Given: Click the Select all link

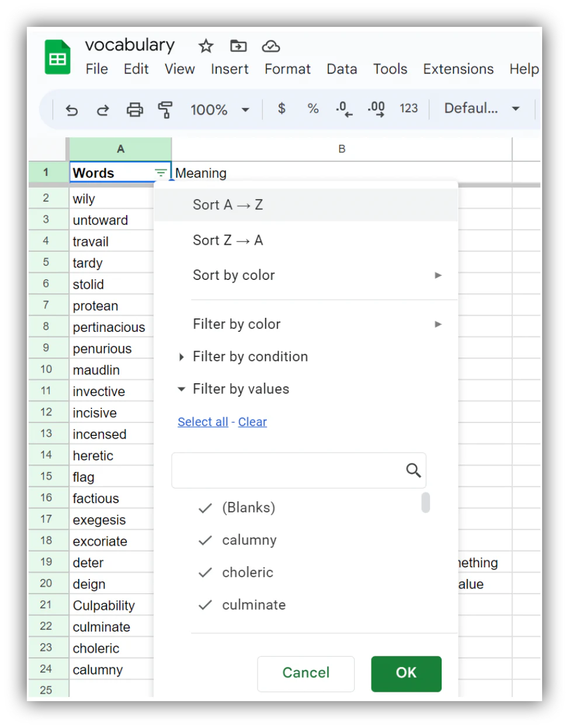Looking at the screenshot, I should click(203, 422).
